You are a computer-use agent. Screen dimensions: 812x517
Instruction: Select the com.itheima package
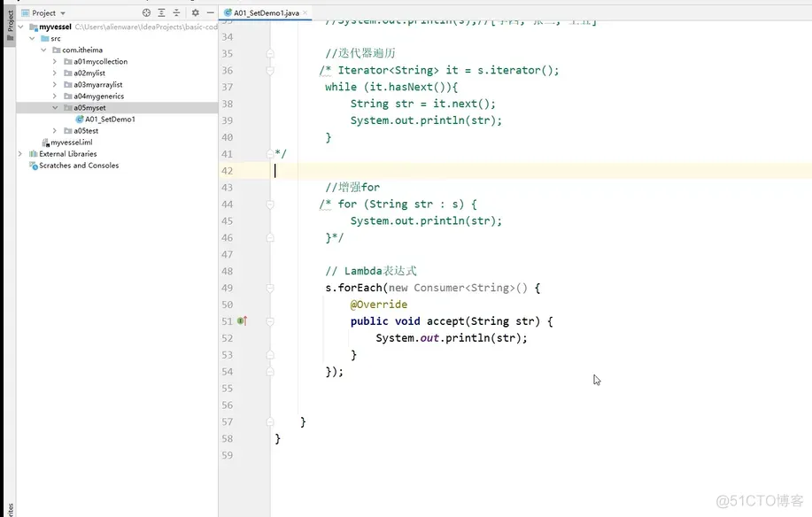point(82,50)
